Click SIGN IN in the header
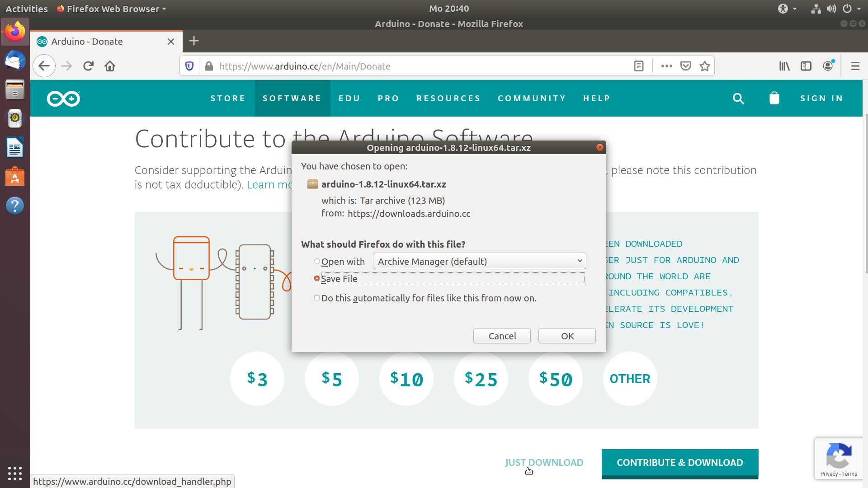This screenshot has height=488, width=868. tap(821, 99)
